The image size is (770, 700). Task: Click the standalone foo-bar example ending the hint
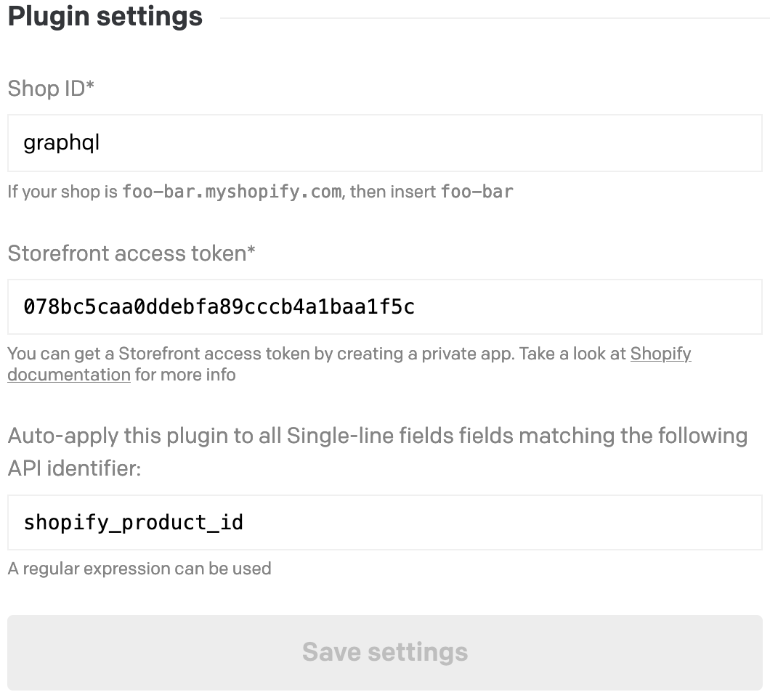[x=477, y=192]
